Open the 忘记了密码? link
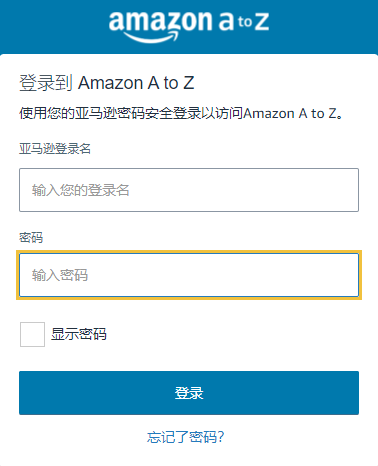This screenshot has height=466, width=378. (186, 437)
